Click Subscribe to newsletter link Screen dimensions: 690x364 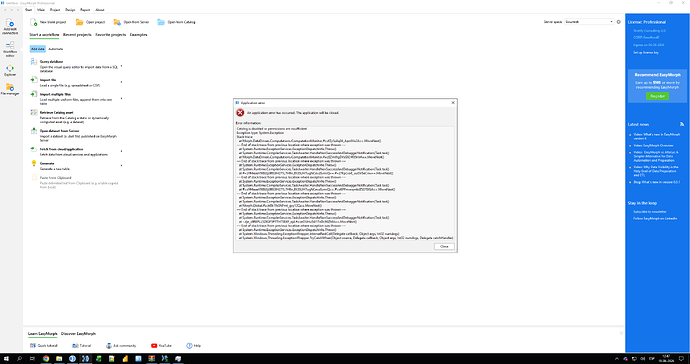tap(650, 212)
